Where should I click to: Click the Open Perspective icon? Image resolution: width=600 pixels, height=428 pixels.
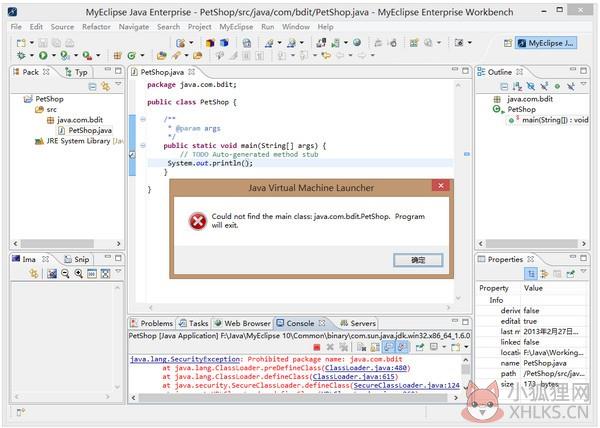[507, 43]
